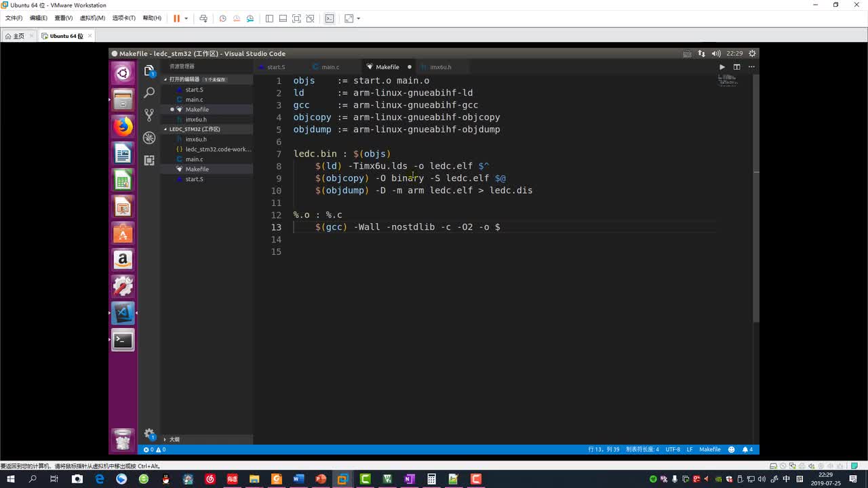Open System Settings from the Ubuntu launcher
Image resolution: width=868 pixels, height=488 pixels.
[123, 286]
